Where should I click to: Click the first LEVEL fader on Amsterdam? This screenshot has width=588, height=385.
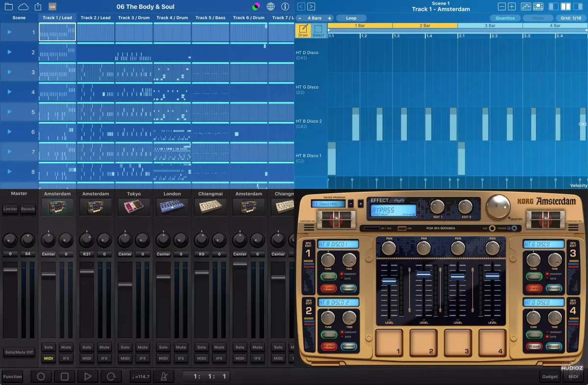(x=389, y=282)
